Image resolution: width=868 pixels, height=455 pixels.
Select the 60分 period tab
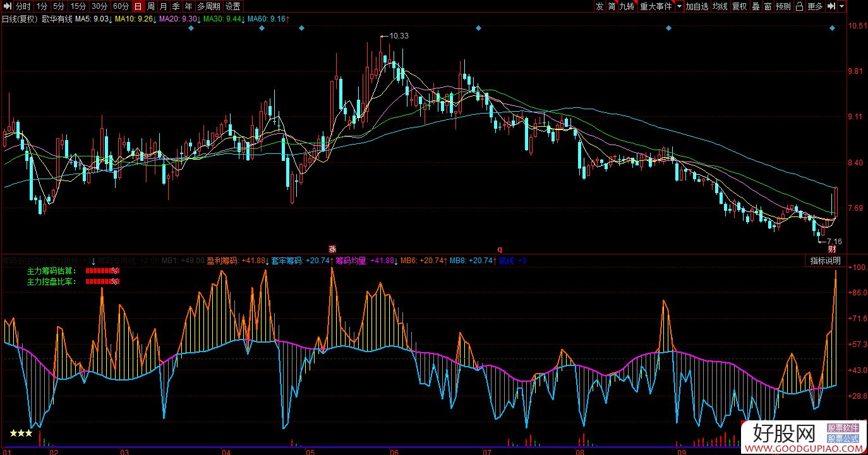pos(121,6)
